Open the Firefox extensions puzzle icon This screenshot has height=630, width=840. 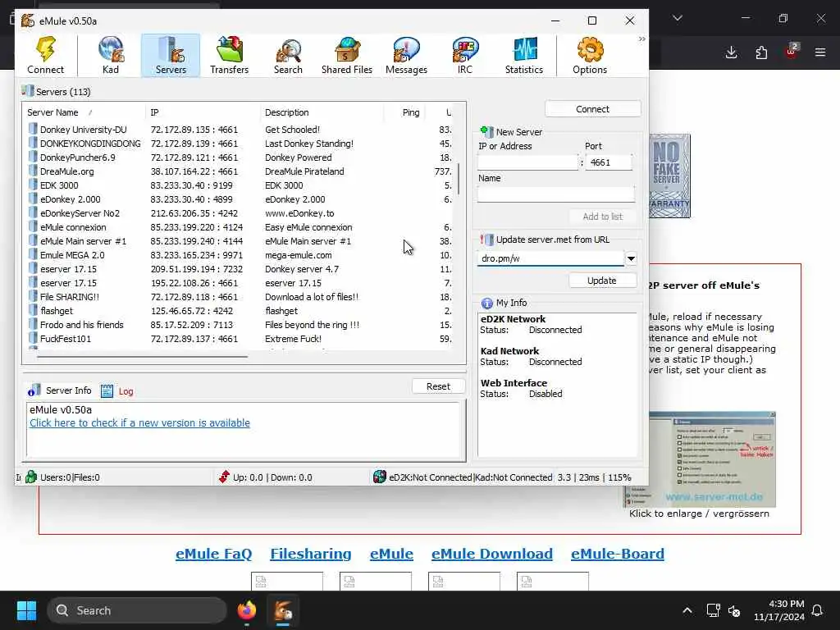pyautogui.click(x=761, y=52)
